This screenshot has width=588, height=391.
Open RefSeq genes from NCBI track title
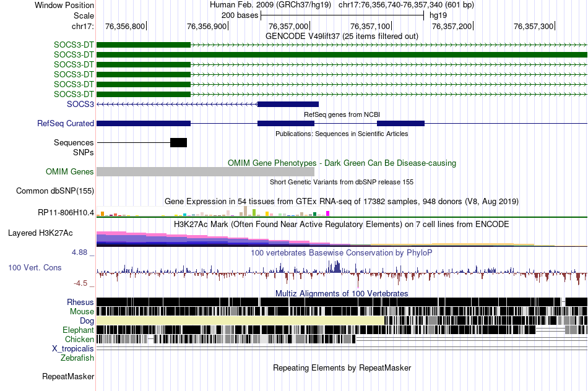tap(342, 114)
